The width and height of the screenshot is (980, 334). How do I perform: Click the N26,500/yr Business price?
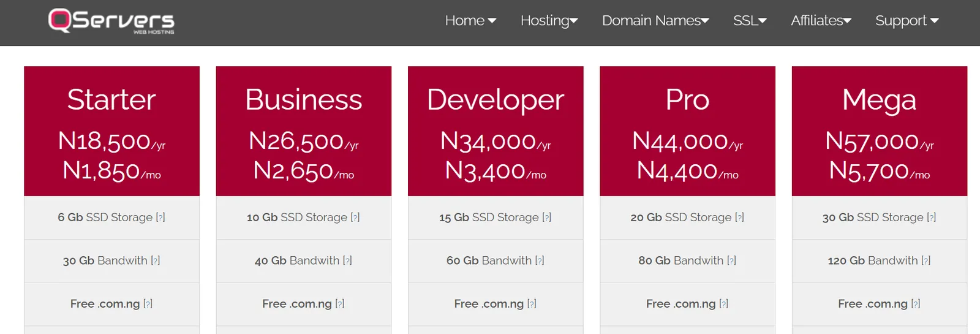[x=304, y=142]
